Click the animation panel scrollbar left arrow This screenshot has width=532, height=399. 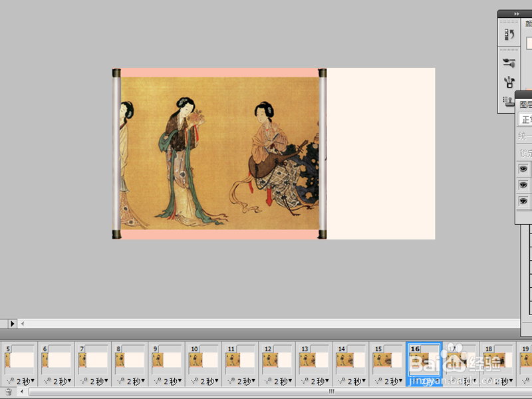pos(22,392)
